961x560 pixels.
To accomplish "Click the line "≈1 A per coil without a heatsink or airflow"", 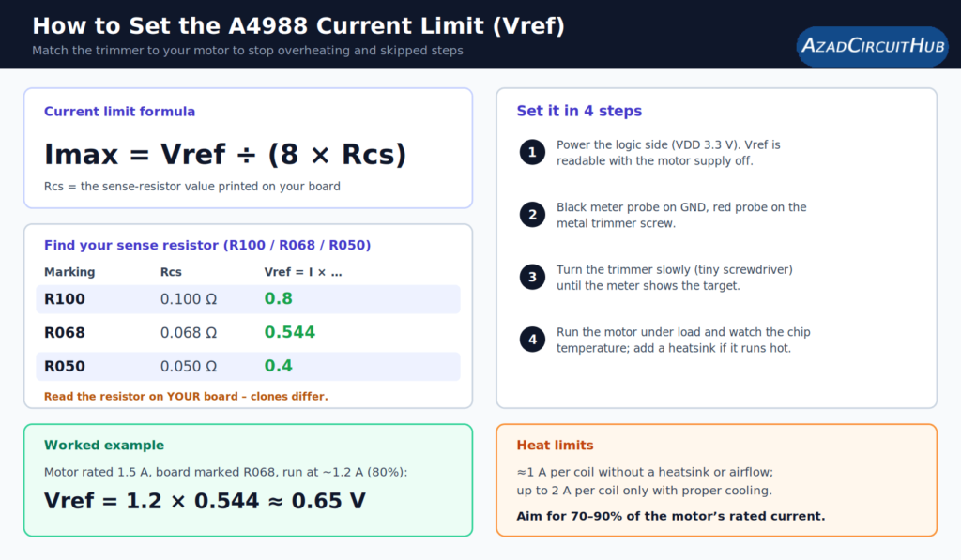I will pyautogui.click(x=645, y=472).
